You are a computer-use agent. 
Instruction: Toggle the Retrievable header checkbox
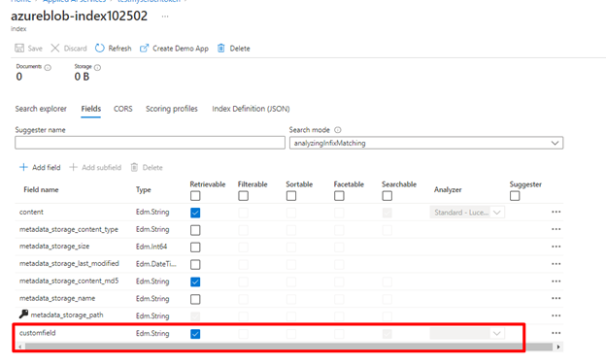(x=195, y=196)
